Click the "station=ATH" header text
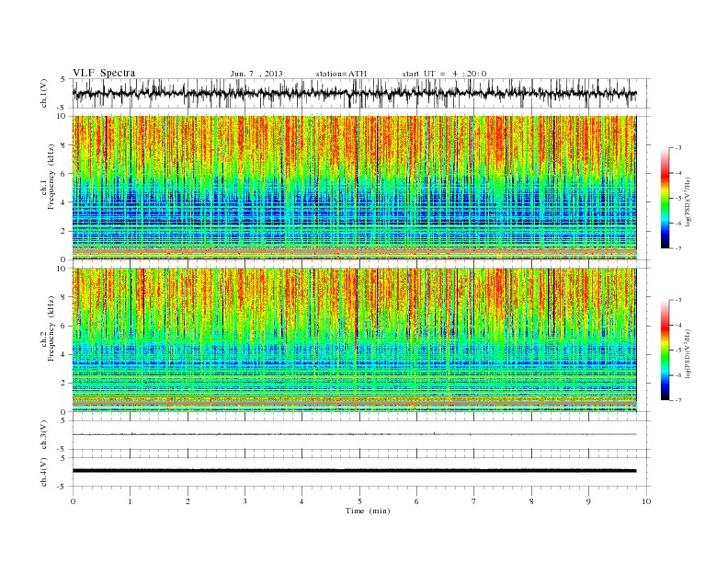The height and width of the screenshot is (563, 728). coord(341,74)
